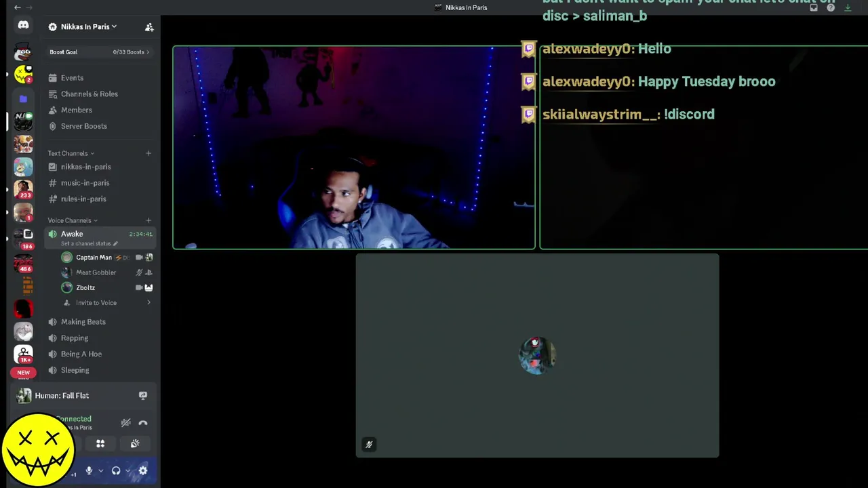Open the nikkas-in-paris text channel
Image resolution: width=868 pixels, height=488 pixels.
(x=100, y=167)
